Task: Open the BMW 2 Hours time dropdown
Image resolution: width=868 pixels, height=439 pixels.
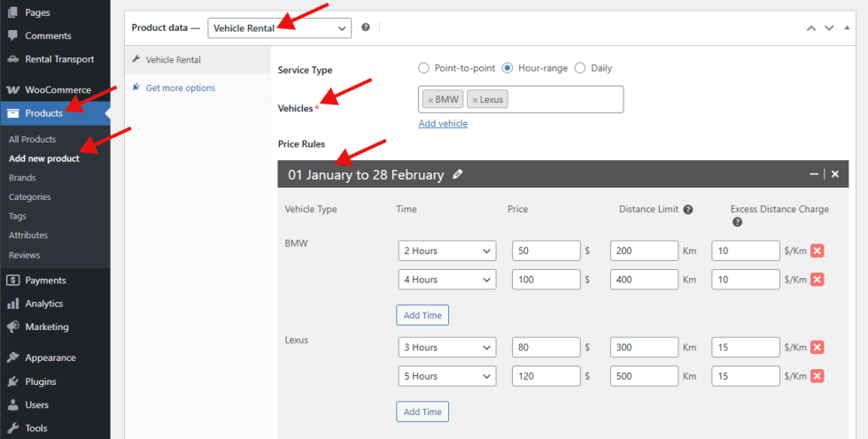Action: [x=446, y=251]
